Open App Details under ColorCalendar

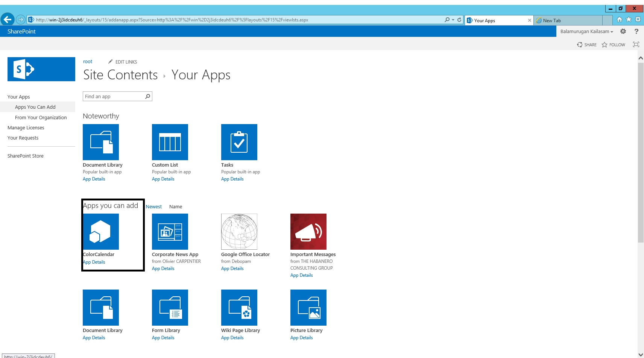[x=94, y=262]
